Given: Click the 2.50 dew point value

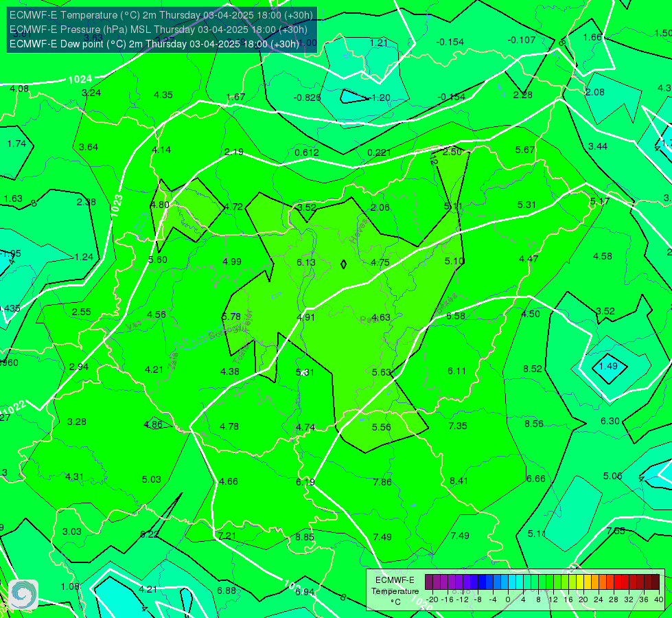Looking at the screenshot, I should [452, 151].
